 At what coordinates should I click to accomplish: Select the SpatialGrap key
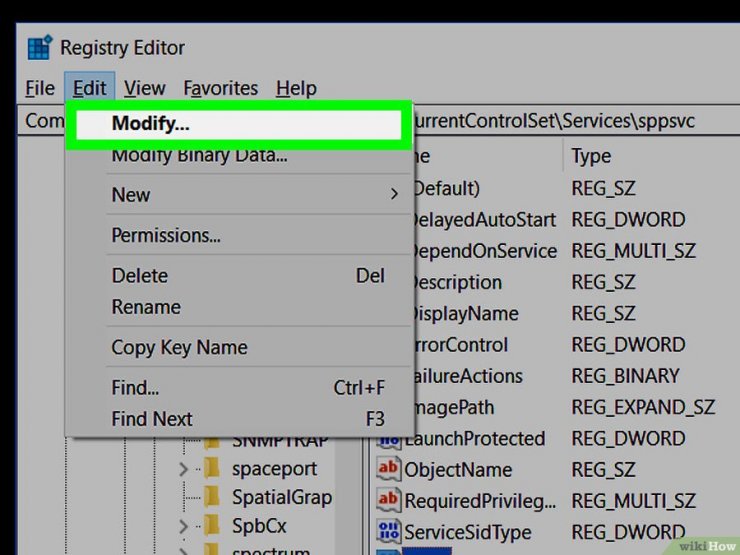tap(282, 497)
